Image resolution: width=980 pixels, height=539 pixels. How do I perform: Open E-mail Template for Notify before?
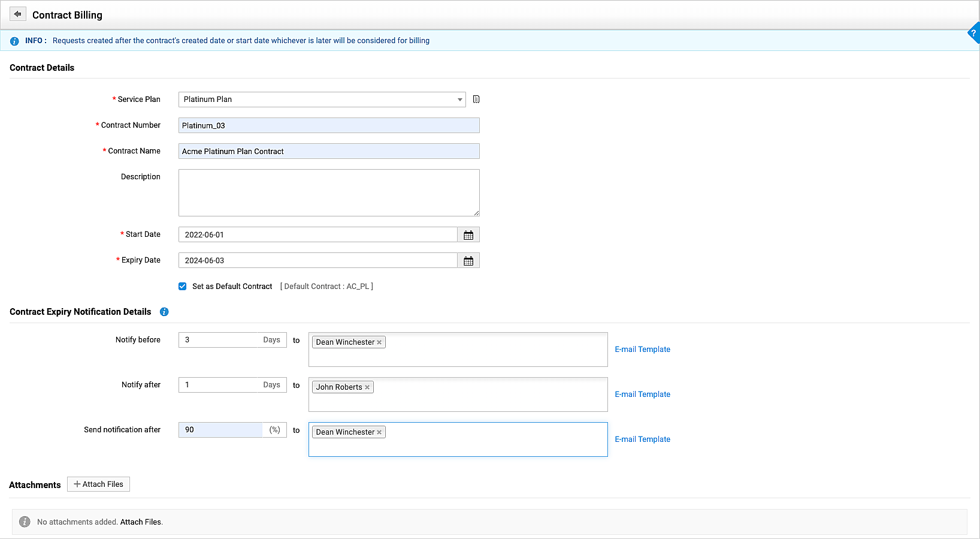[x=642, y=350]
